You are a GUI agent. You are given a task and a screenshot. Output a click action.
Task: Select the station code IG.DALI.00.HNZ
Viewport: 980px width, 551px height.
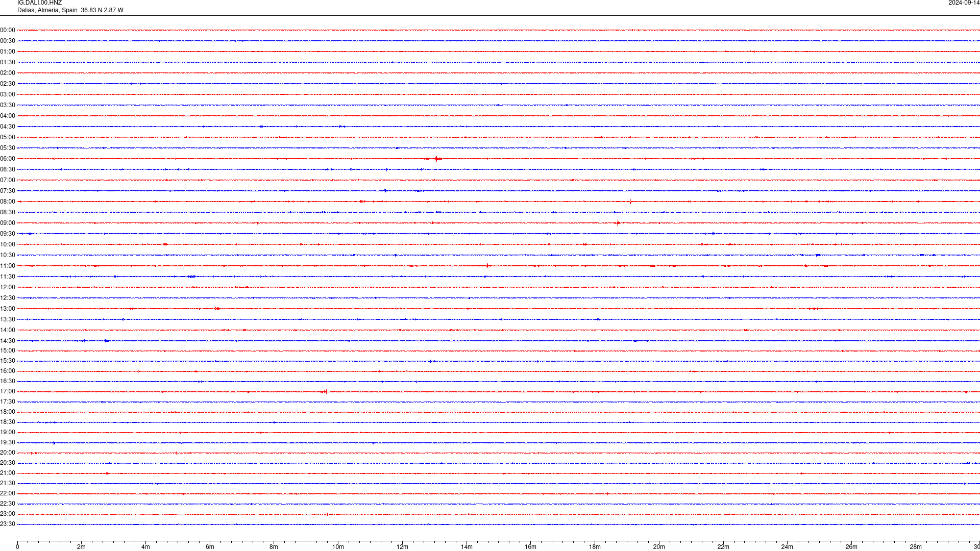pos(39,3)
